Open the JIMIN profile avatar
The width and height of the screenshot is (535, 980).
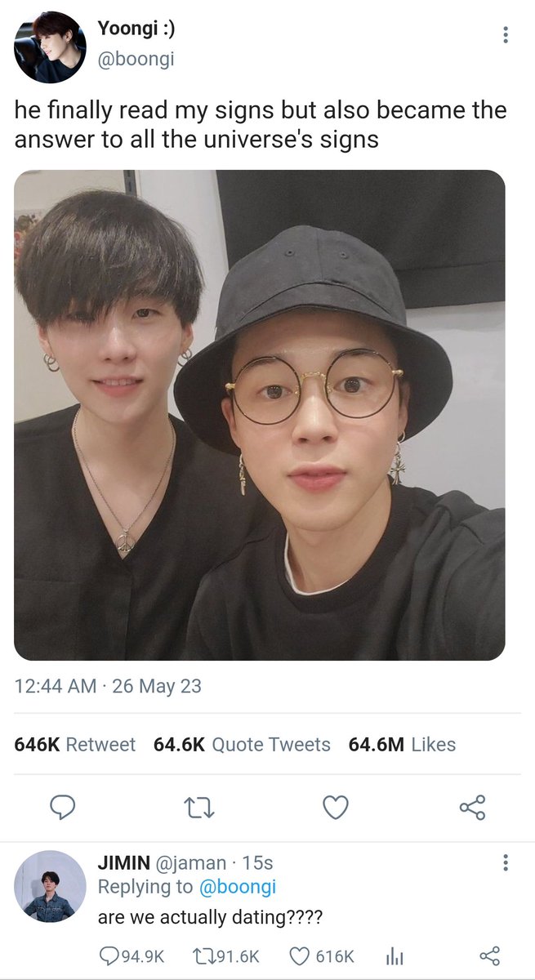click(50, 886)
